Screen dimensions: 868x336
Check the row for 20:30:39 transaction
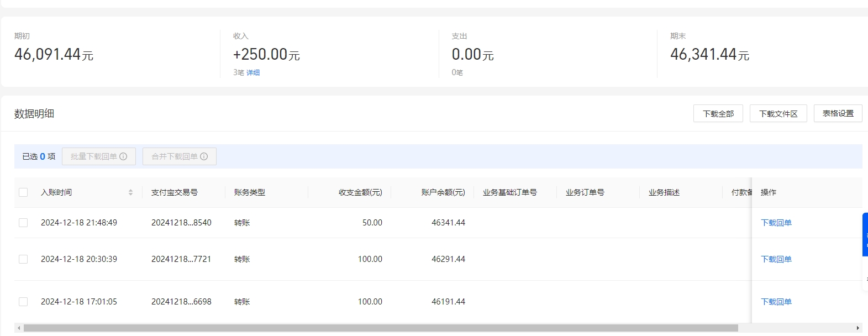coord(23,259)
